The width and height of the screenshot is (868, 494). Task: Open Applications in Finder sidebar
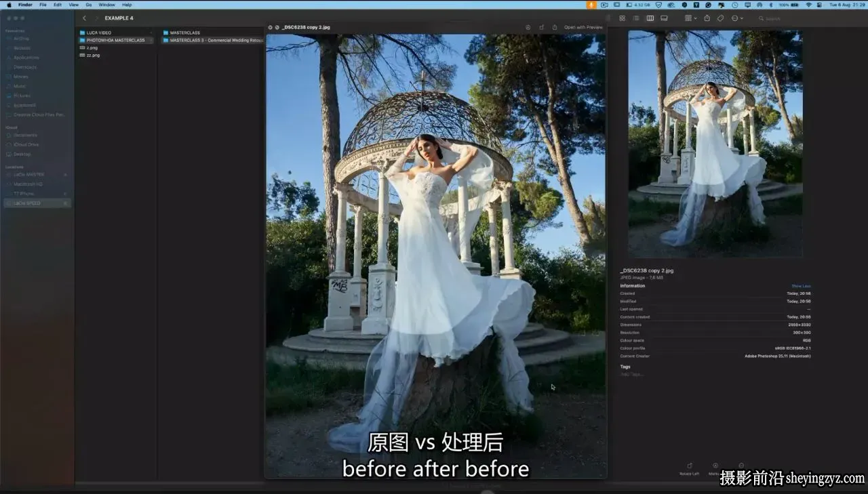tap(27, 58)
